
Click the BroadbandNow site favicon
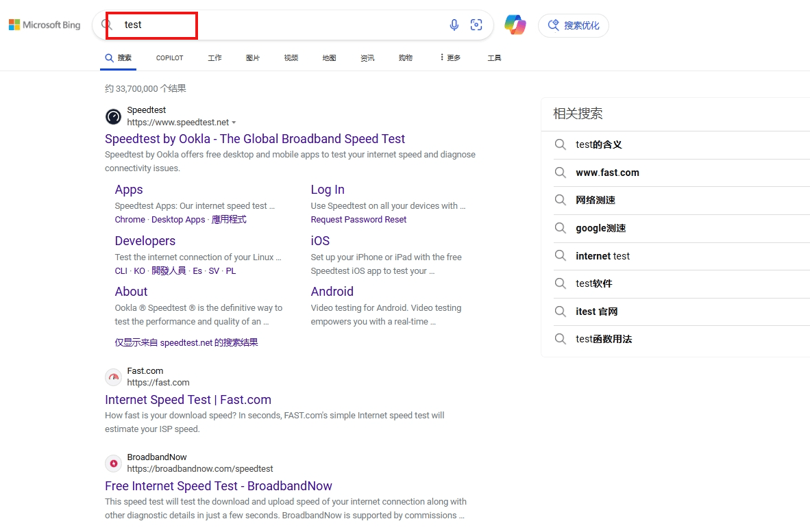click(113, 464)
